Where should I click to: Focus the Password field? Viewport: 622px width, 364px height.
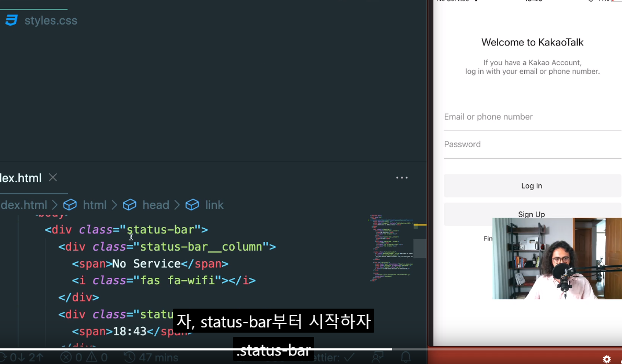pyautogui.click(x=533, y=145)
